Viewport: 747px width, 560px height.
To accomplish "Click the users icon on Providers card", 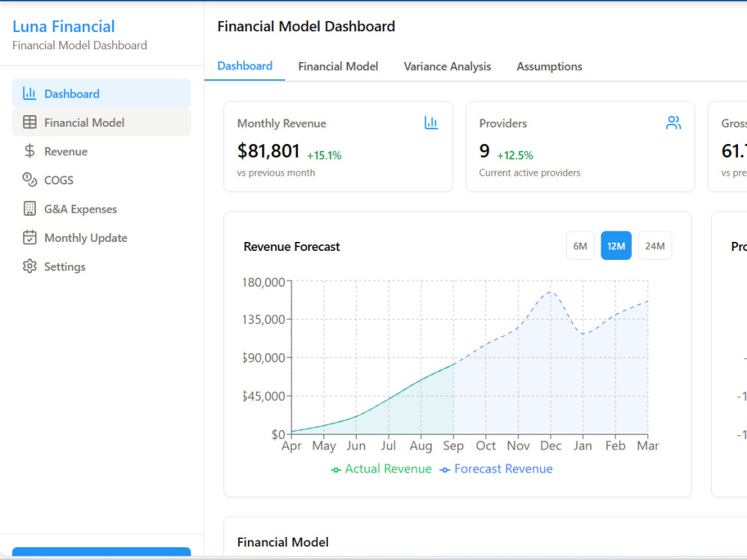I will pos(674,123).
